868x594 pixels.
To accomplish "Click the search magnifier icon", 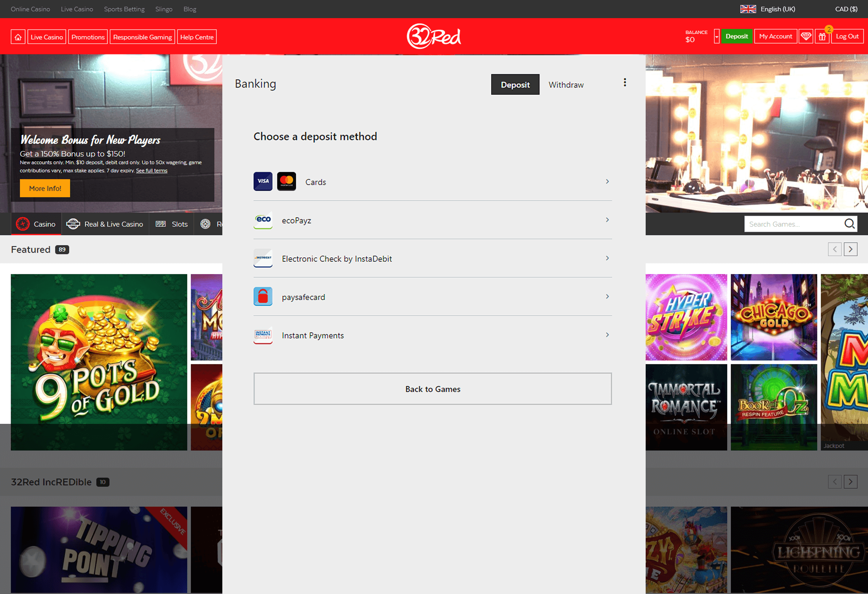I will click(x=849, y=224).
